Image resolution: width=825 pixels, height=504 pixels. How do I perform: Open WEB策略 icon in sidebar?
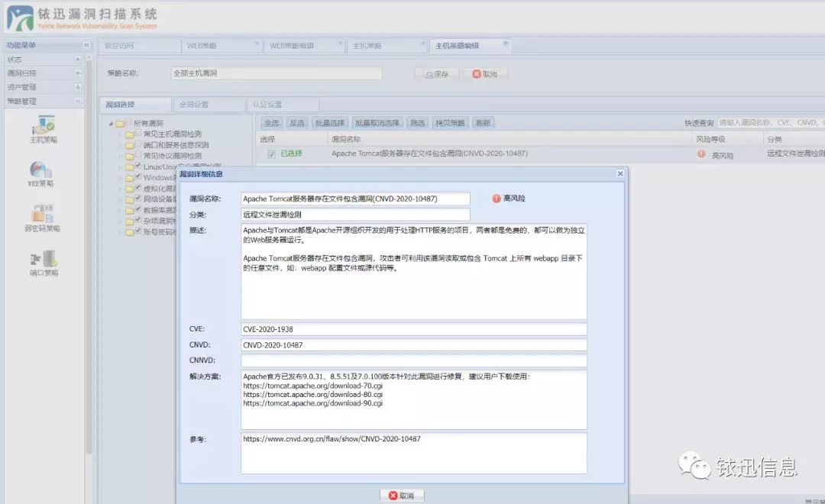(40, 170)
